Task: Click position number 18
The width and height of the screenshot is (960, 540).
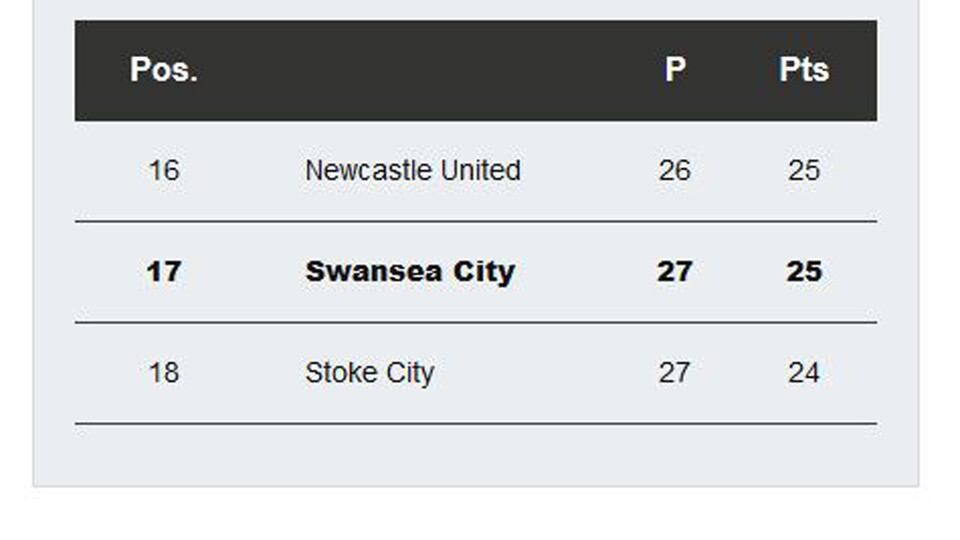Action: tap(164, 373)
